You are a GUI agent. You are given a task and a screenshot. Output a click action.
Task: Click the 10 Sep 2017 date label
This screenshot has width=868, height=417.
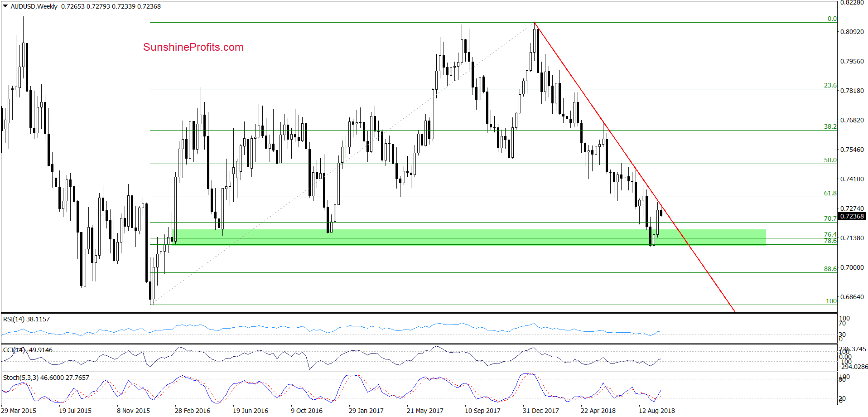[482, 411]
